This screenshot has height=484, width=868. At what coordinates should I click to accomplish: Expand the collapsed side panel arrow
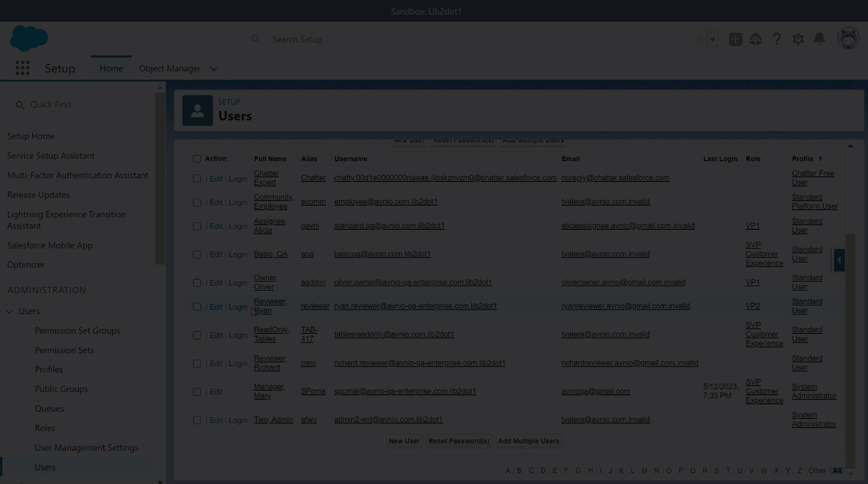[839, 260]
